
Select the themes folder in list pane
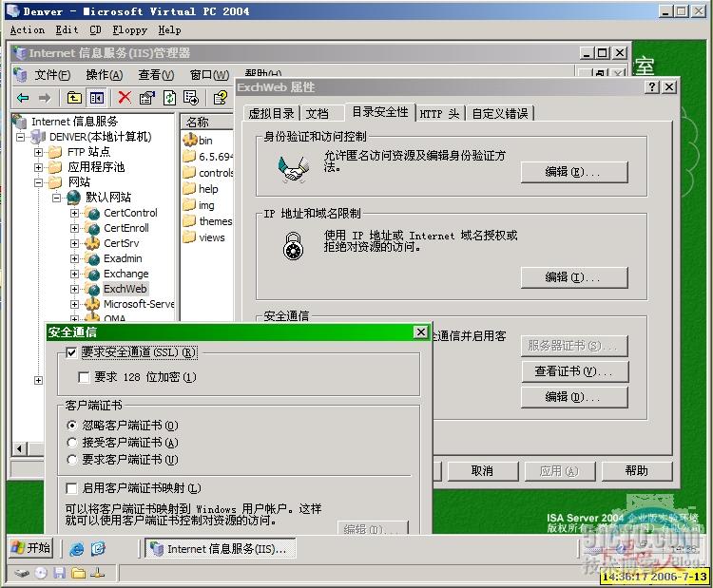point(208,221)
